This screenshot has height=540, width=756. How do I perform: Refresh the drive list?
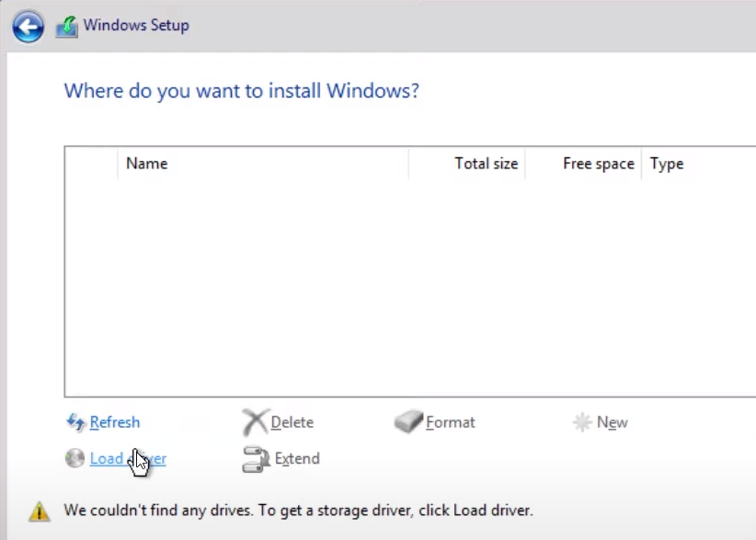[115, 422]
